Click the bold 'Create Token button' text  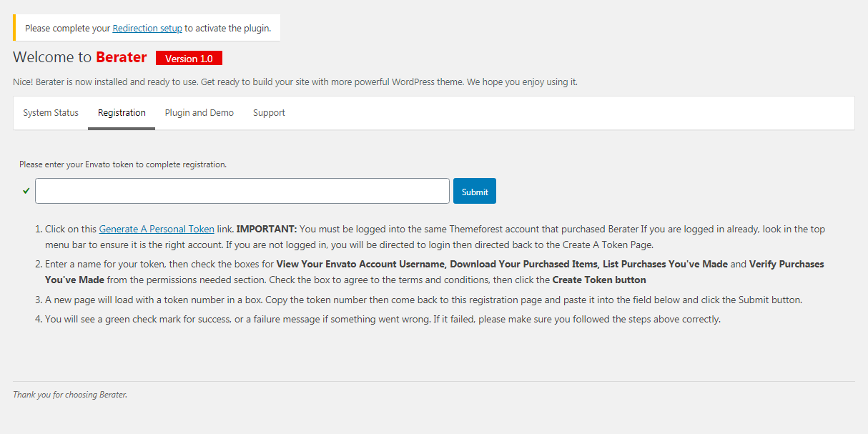599,280
